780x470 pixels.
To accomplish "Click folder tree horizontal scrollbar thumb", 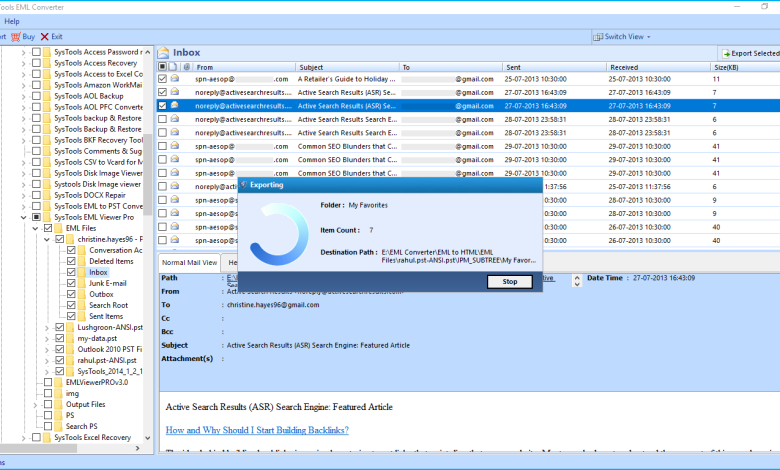I will 39,448.
